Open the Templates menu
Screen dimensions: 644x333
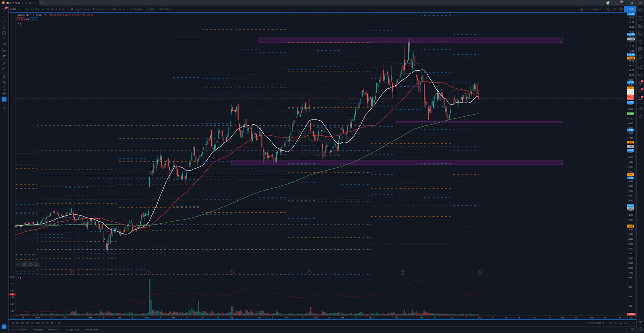[x=136, y=9]
